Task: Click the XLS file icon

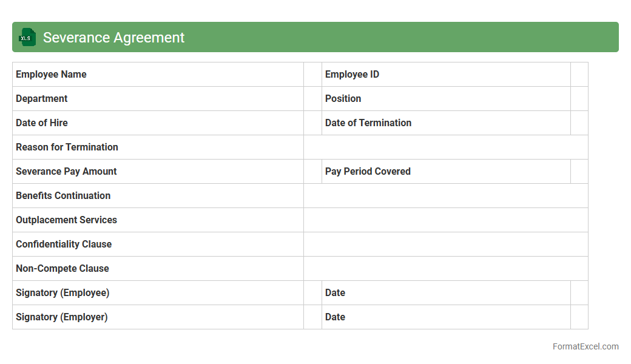Action: pyautogui.click(x=27, y=37)
